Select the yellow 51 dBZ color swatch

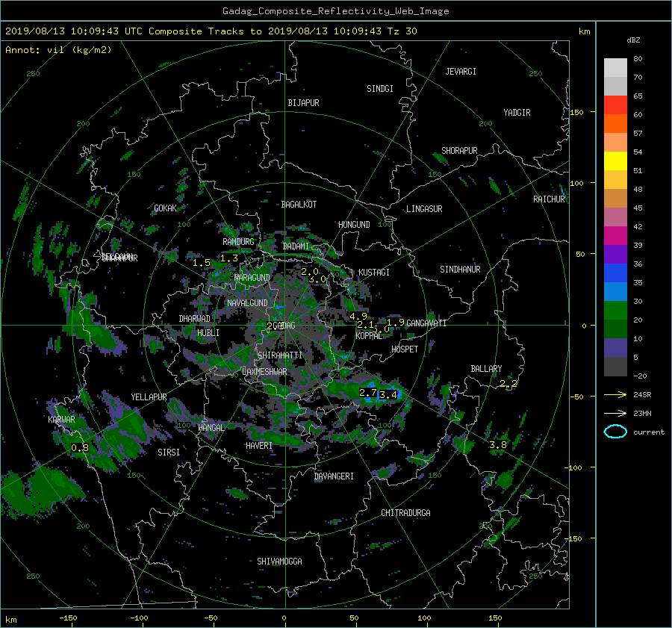[x=615, y=161]
